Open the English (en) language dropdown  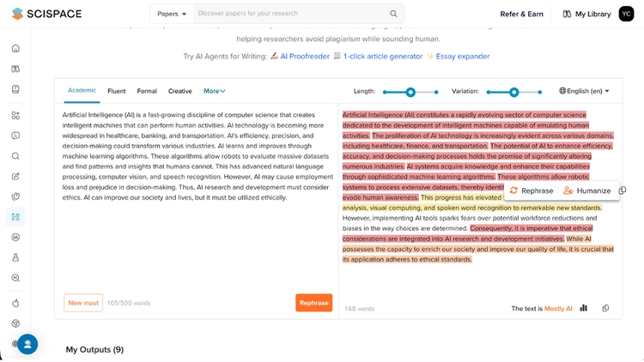tap(584, 91)
